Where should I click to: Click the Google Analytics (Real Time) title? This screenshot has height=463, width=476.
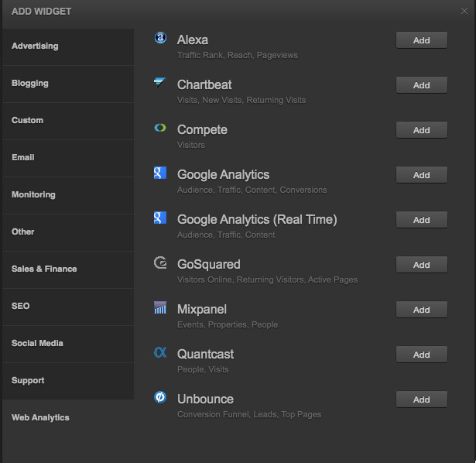point(257,220)
